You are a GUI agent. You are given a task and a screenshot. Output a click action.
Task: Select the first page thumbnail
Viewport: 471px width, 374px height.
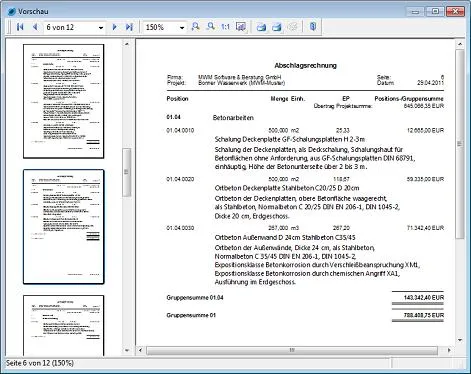[64, 101]
